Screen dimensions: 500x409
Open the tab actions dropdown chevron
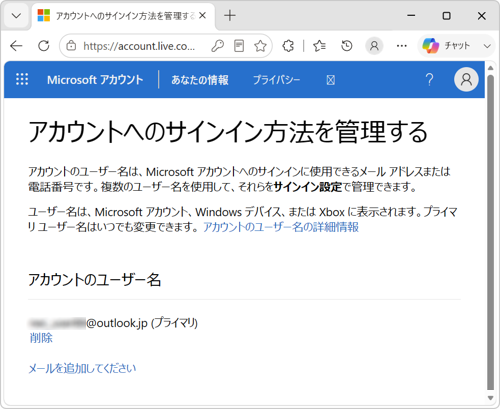(x=16, y=16)
